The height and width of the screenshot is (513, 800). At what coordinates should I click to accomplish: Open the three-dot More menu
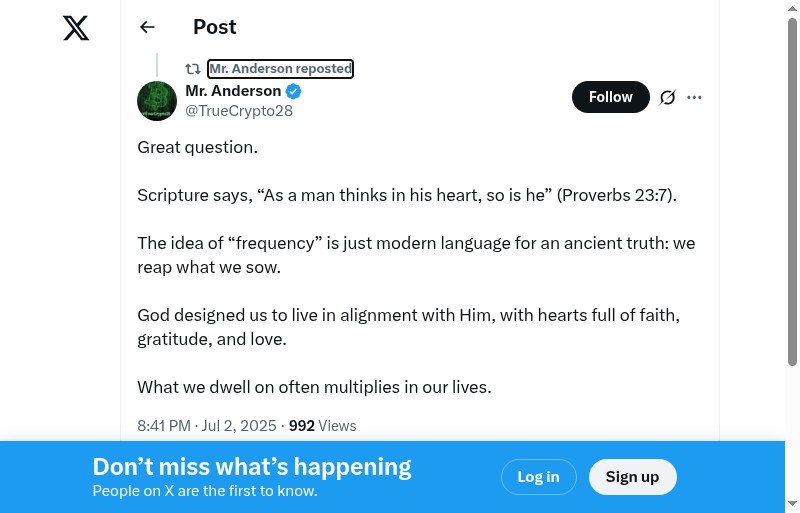click(695, 97)
